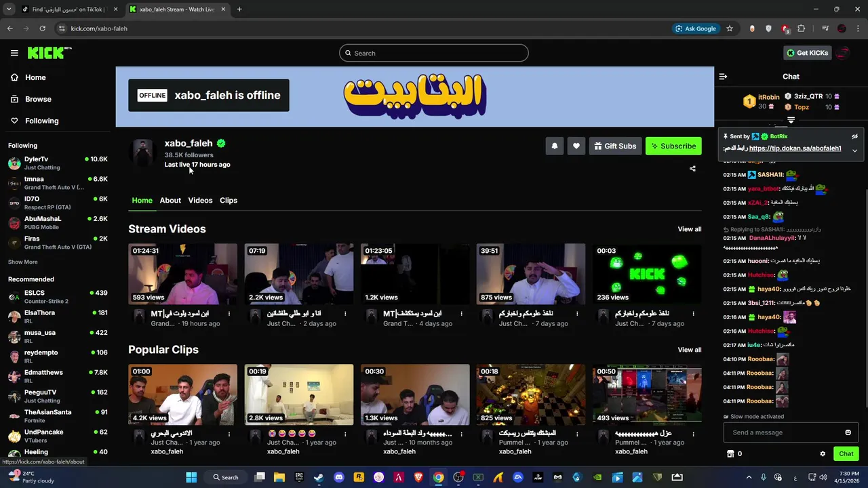Open the tip.dokan.sa pinned link
The height and width of the screenshot is (488, 868).
pos(795,148)
